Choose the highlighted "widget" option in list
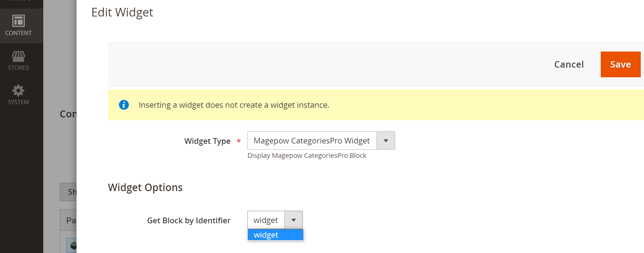The width and height of the screenshot is (644, 253). pos(275,235)
